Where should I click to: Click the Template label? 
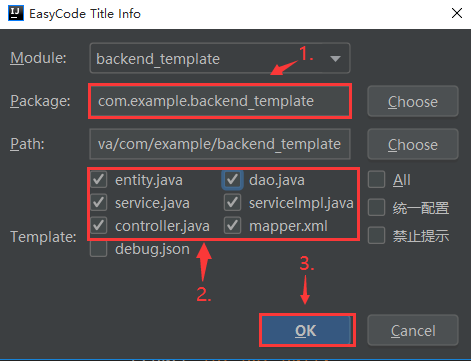43,237
